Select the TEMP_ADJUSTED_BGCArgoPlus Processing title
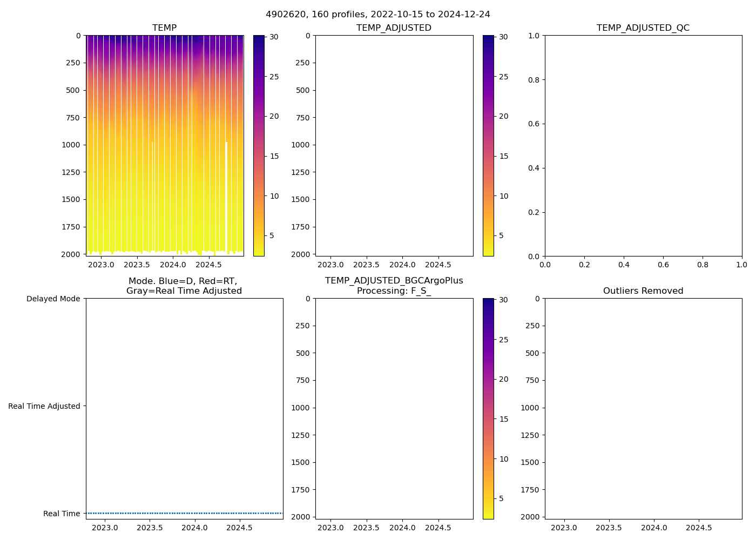 point(394,286)
